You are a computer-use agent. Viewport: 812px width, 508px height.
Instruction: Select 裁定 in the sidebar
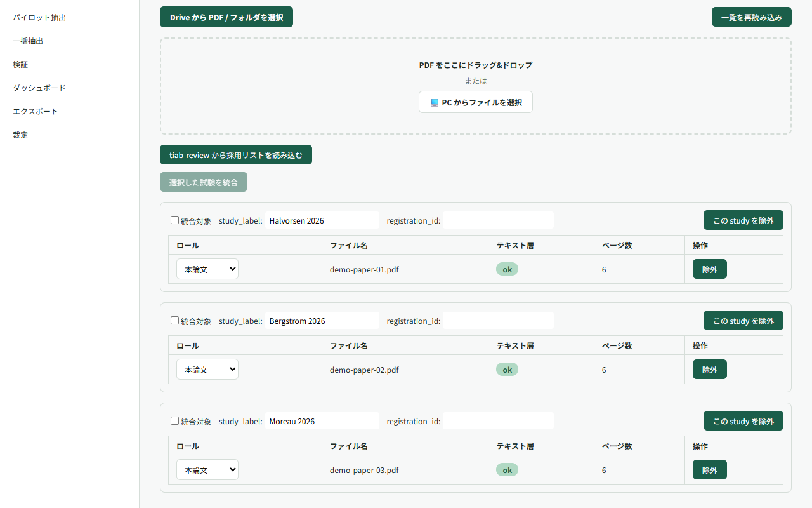coord(20,135)
